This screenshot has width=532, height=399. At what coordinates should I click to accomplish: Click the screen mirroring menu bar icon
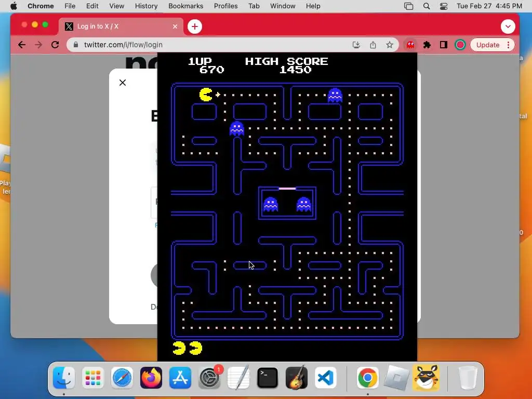click(x=408, y=6)
